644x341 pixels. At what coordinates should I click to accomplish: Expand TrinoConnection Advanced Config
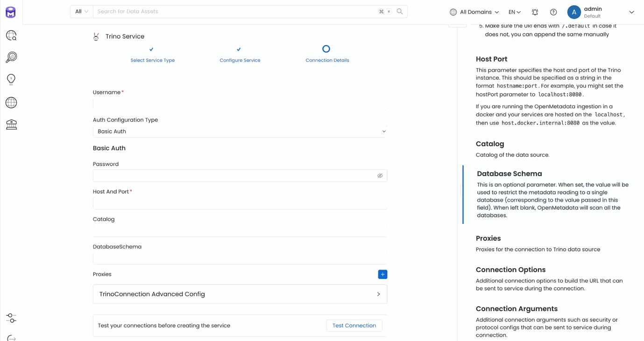click(x=240, y=294)
